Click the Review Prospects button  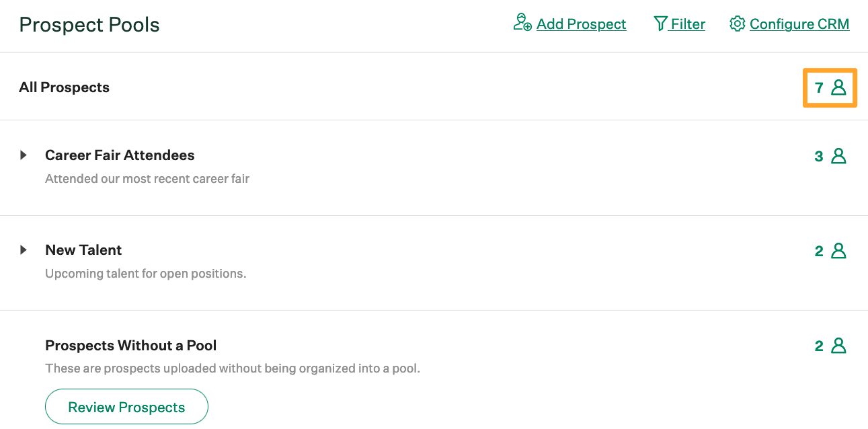point(126,406)
